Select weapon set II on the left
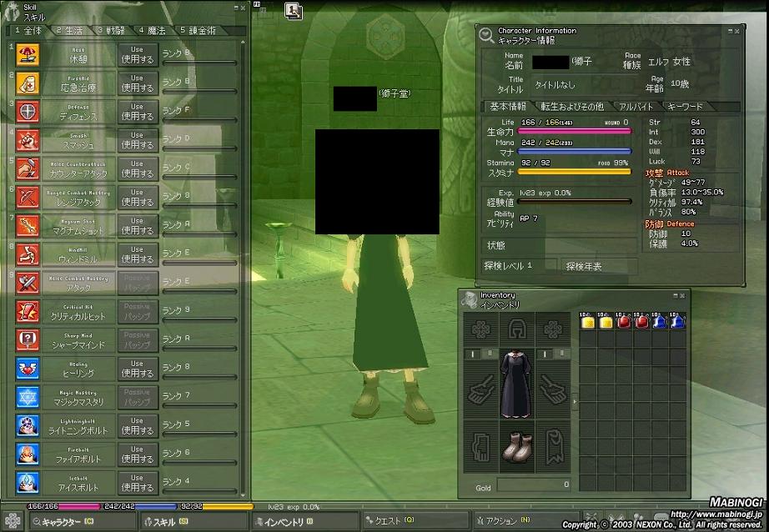This screenshot has width=769, height=532. tap(490, 354)
